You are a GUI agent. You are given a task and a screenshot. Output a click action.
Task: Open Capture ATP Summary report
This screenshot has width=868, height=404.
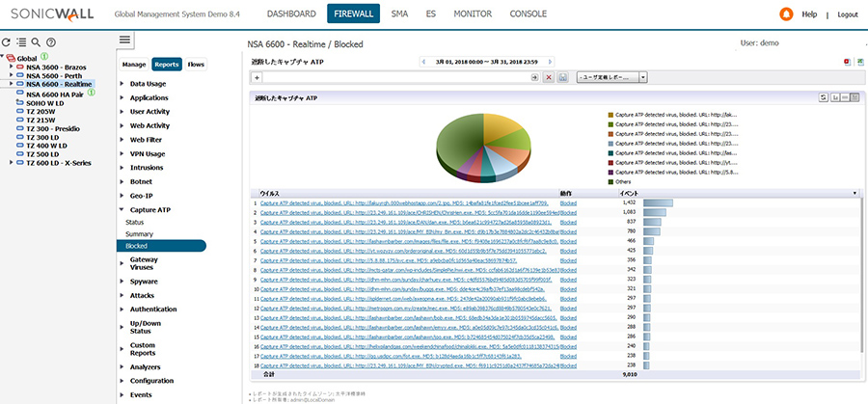pos(139,234)
